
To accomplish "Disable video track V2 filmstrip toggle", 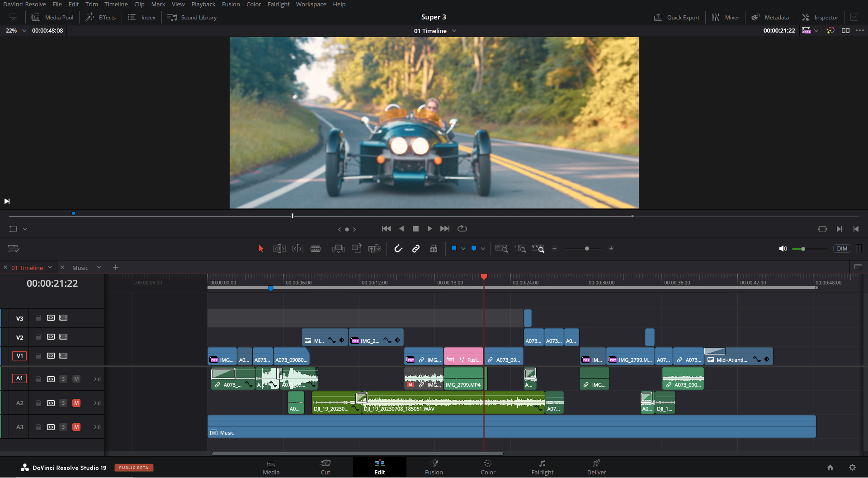I will click(x=63, y=337).
